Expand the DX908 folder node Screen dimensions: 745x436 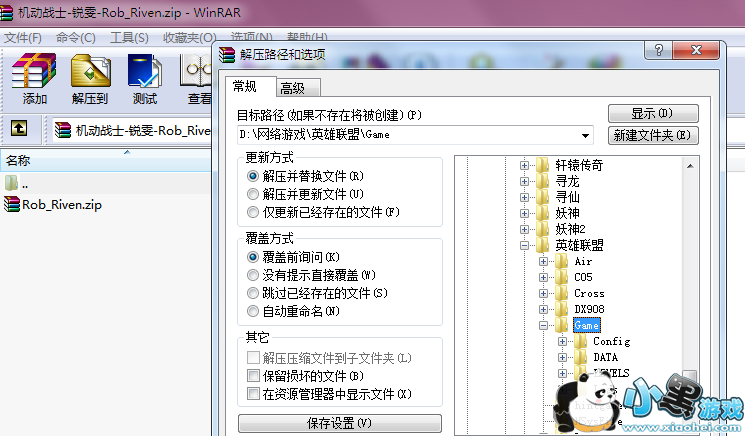pos(543,309)
